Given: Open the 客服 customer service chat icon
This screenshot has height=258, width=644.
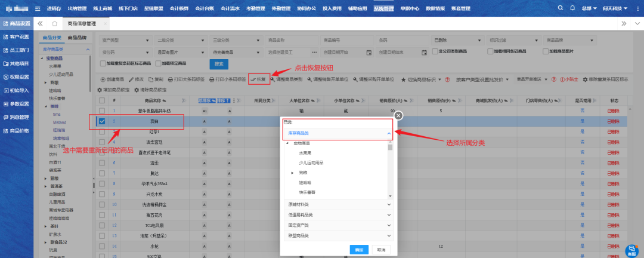Looking at the screenshot, I should coord(633,249).
